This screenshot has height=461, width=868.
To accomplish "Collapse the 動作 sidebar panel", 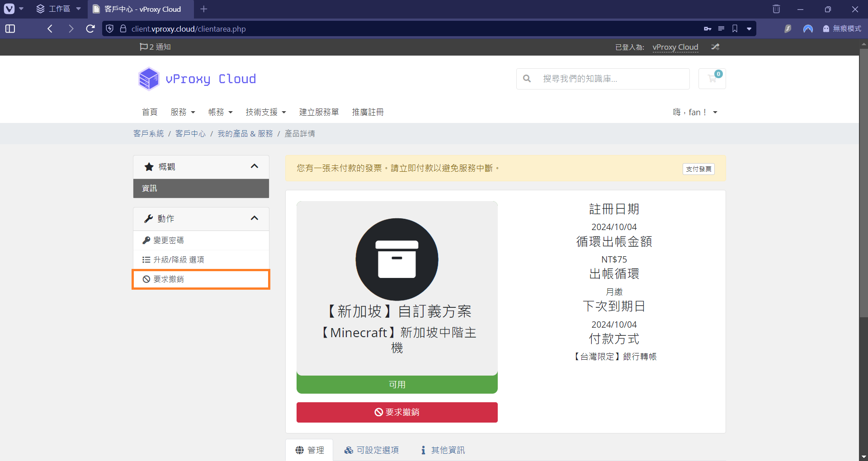I will coord(254,219).
